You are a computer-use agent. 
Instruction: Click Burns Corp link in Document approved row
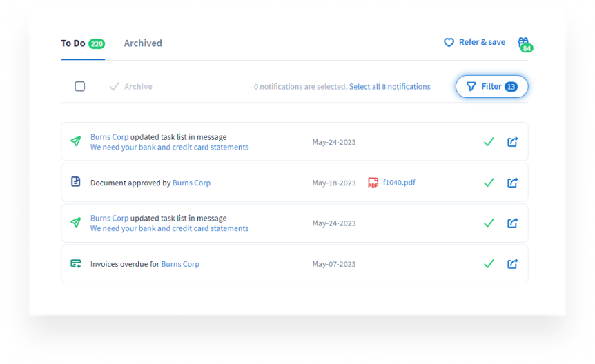191,183
